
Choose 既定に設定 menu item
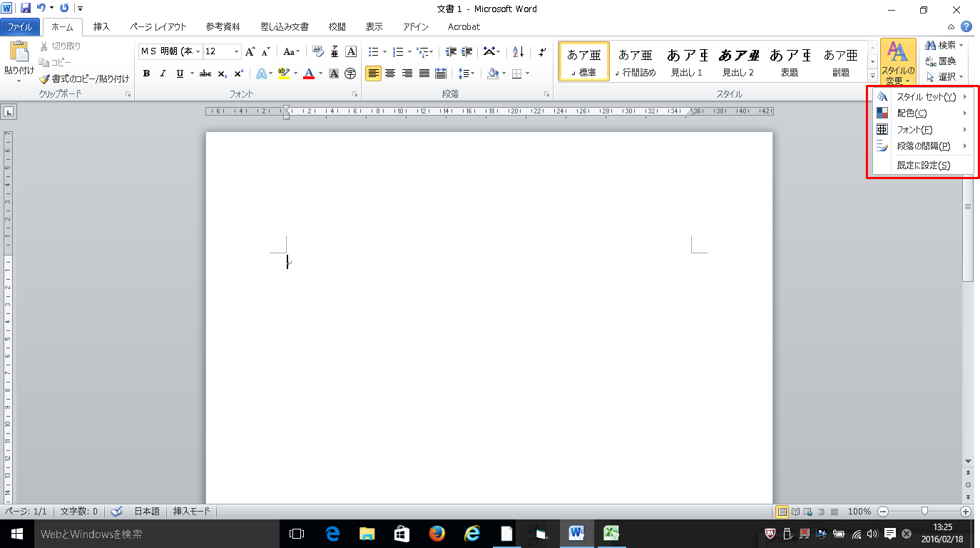coord(923,165)
